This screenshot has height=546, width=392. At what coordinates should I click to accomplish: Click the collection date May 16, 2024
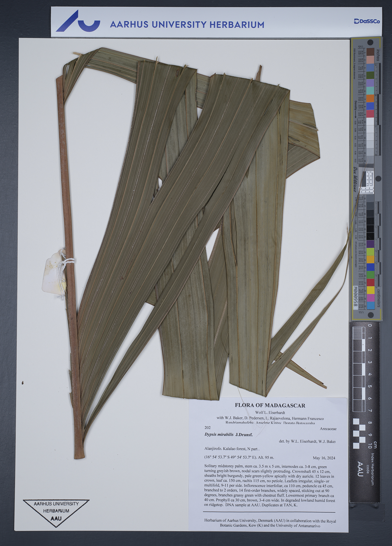324,458
